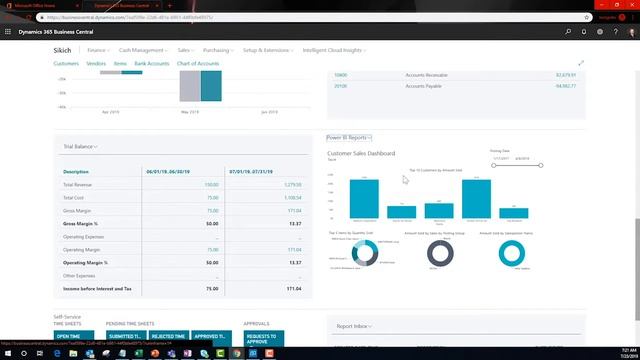Screen dimensions: 640x360
Task: Click the vertical page scrollbar
Action: [637, 269]
